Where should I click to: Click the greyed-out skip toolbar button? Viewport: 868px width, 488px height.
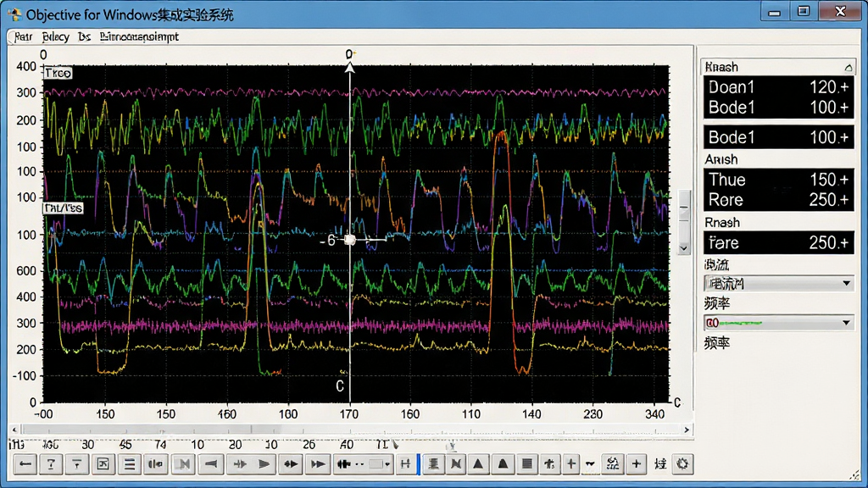[x=184, y=463]
